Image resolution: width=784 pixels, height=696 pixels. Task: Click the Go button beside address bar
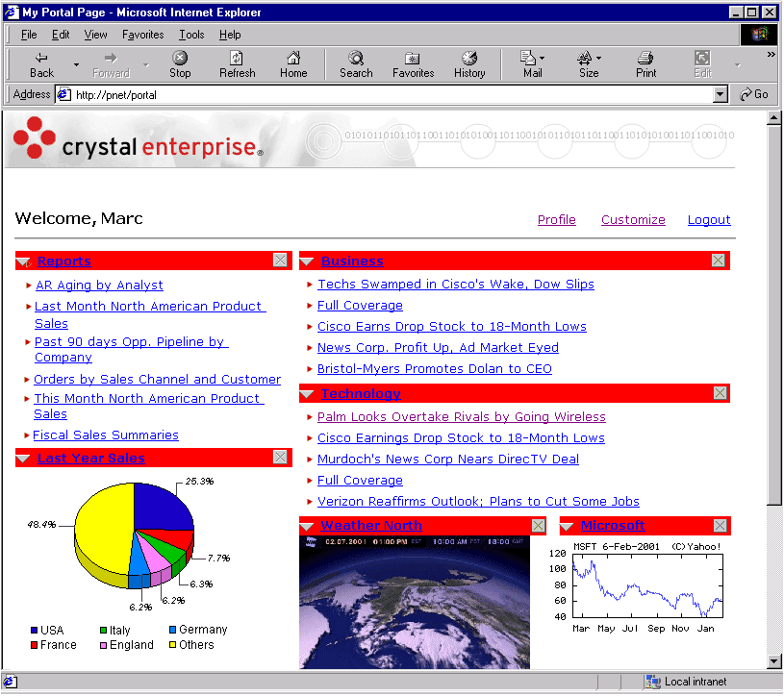pos(754,94)
